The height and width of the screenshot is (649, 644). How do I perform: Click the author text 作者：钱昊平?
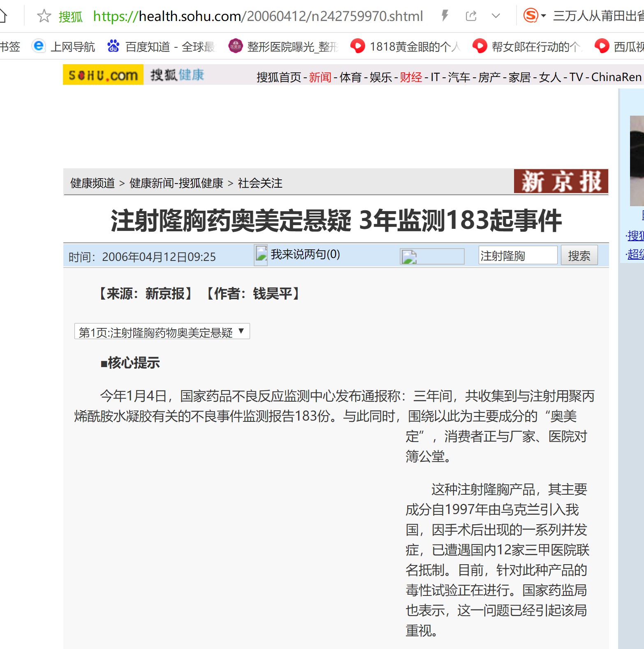click(253, 293)
